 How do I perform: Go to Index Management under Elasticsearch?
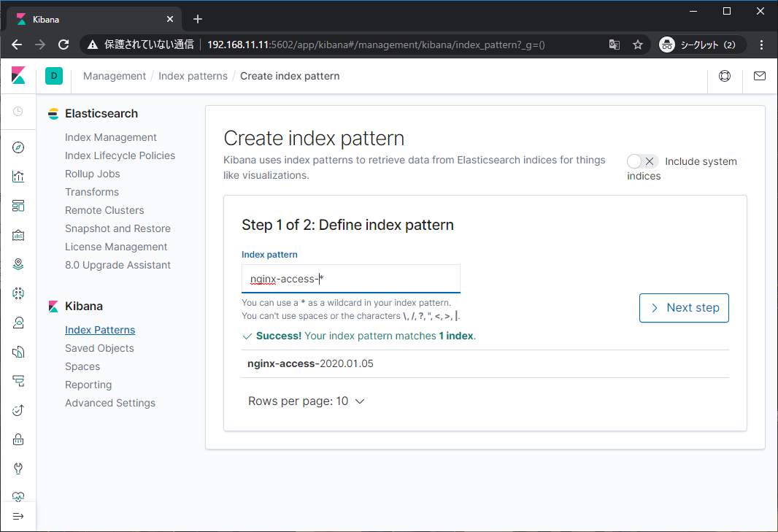pos(110,137)
